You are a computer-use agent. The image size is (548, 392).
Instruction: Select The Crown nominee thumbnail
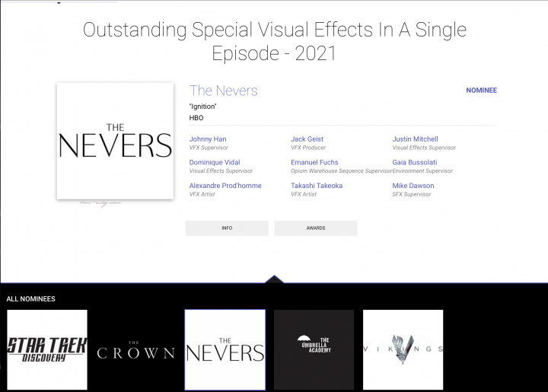pyautogui.click(x=136, y=349)
